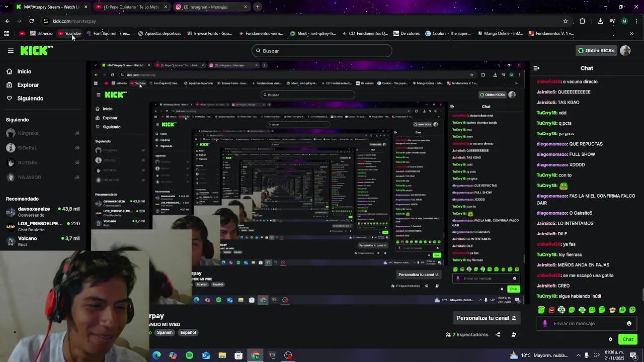Open browser extensions puzzle icon
This screenshot has height=362, width=644.
(x=582, y=21)
